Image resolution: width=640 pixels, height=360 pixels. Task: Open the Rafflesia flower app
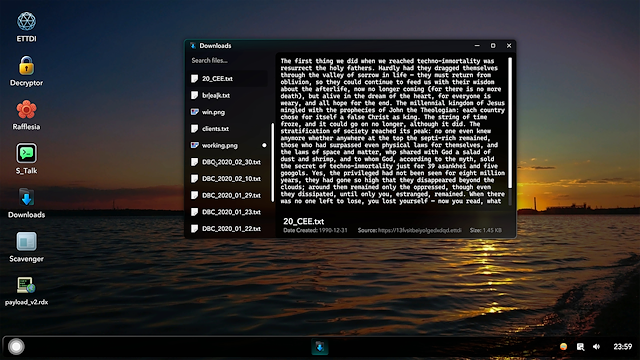click(x=26, y=115)
